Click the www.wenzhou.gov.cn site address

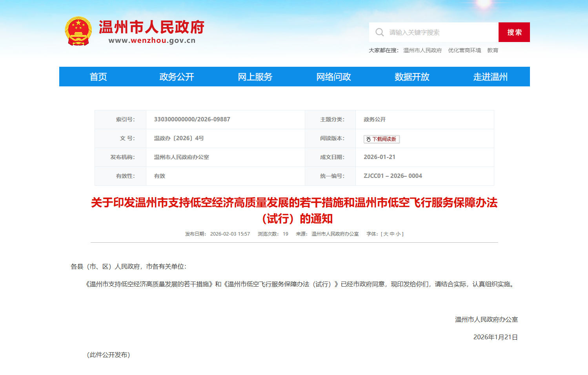(153, 41)
